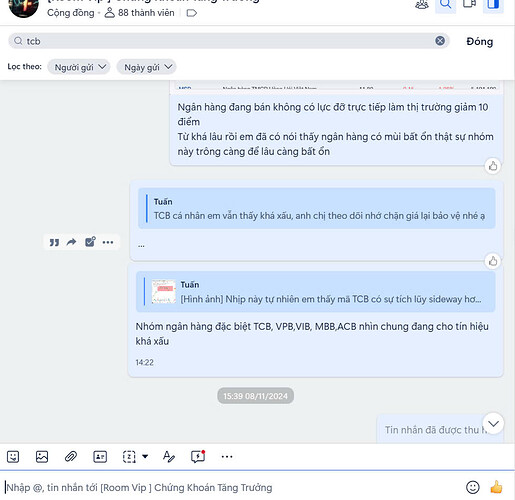Open the add members icon in header
This screenshot has height=500, width=515.
coord(422,4)
